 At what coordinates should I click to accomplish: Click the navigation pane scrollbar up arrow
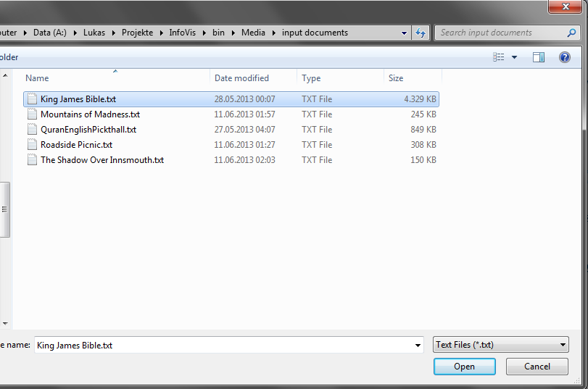tap(5, 75)
